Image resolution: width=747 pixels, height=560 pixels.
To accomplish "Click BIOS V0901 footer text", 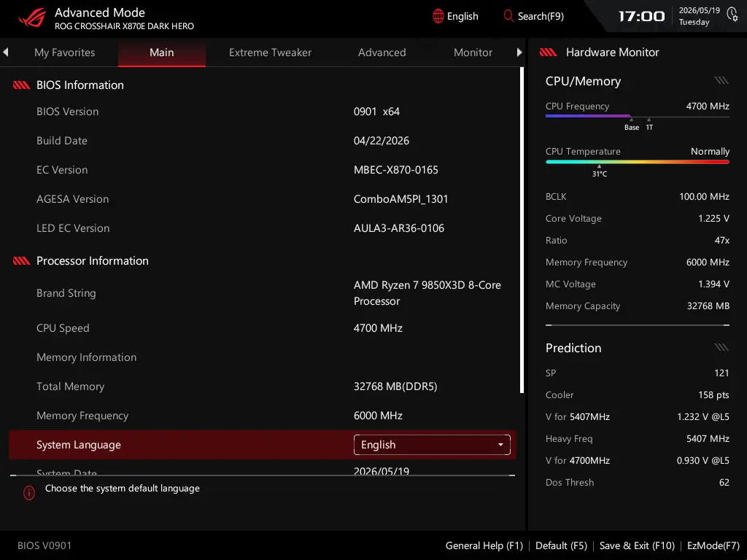I will click(44, 545).
